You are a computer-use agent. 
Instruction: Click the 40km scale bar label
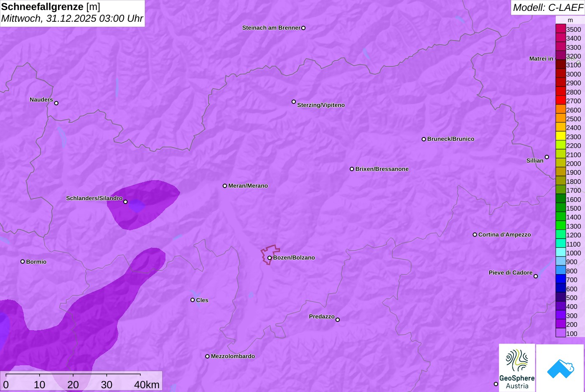(147, 384)
